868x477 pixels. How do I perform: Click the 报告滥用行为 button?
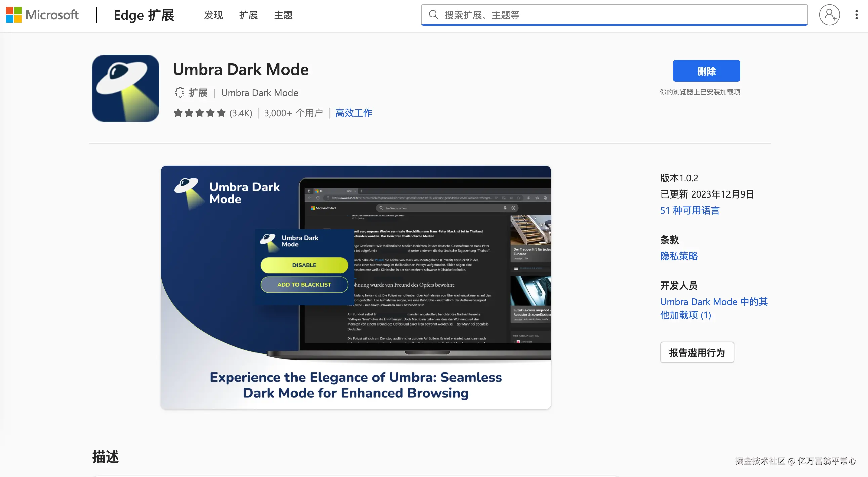point(697,352)
